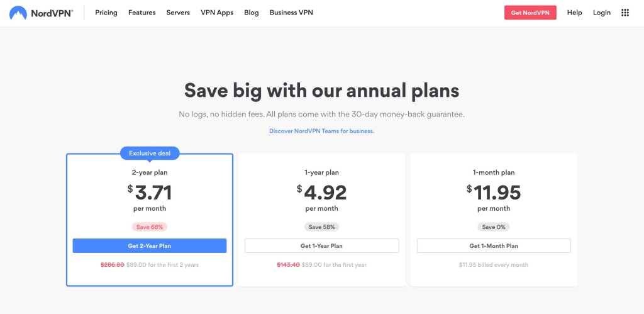Open the Help link
644x314 pixels.
coord(574,13)
